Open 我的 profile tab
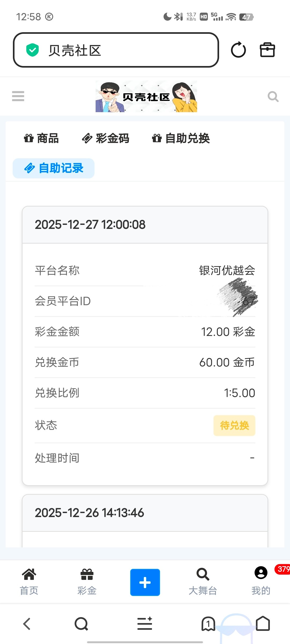The height and width of the screenshot is (644, 290). [x=261, y=581]
